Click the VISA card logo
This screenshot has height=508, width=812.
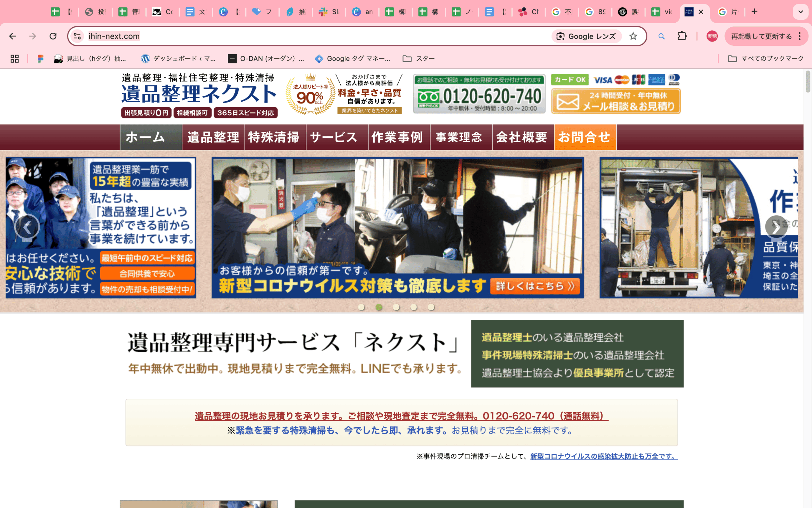[x=602, y=80]
